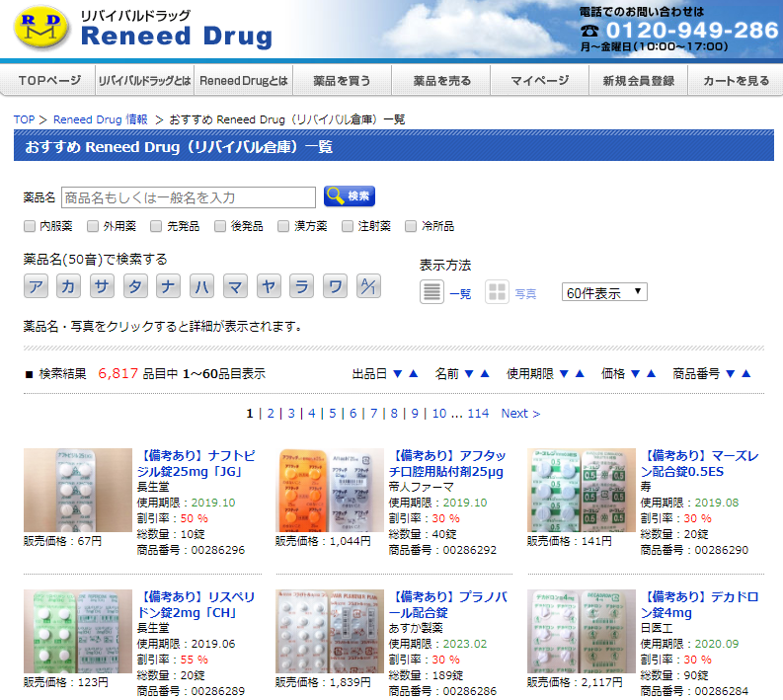The width and height of the screenshot is (783, 700).
Task: Open プラノバール配合錠 product link
Action: click(448, 604)
